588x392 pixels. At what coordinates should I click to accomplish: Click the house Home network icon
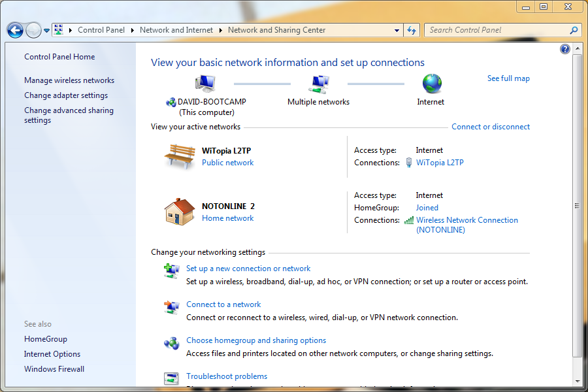point(180,212)
